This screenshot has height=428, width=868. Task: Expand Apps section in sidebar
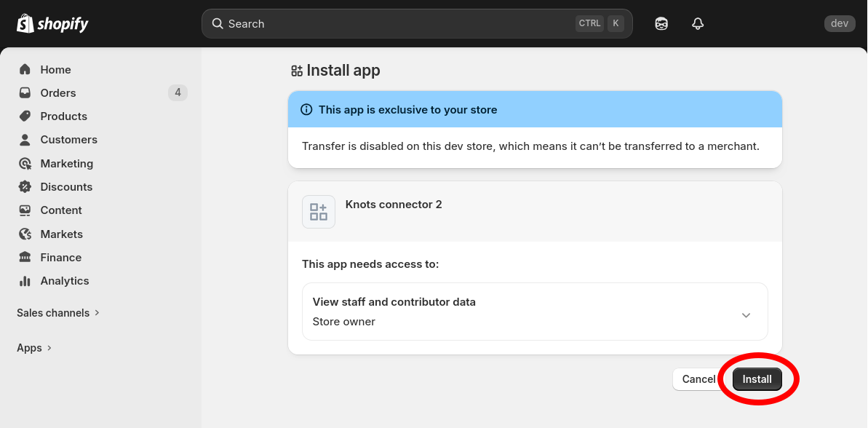click(33, 348)
